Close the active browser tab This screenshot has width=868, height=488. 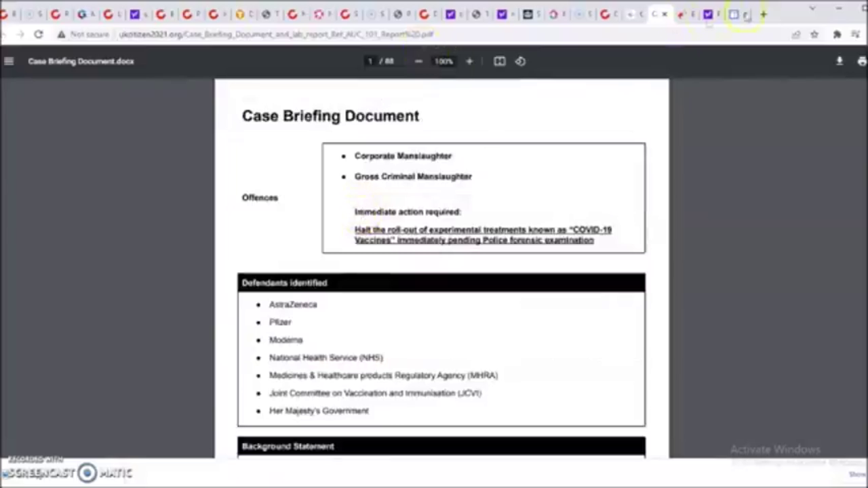coord(665,14)
